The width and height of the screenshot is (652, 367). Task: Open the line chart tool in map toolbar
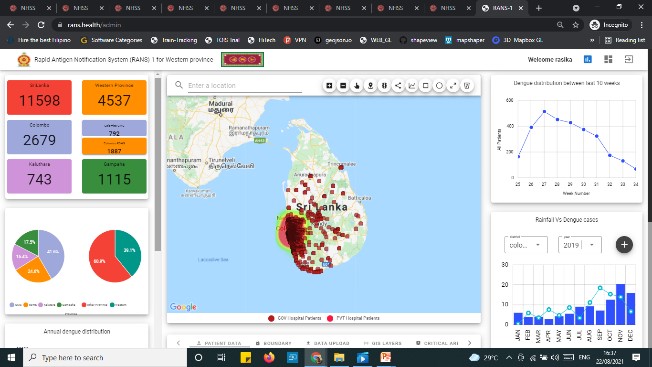[x=412, y=86]
